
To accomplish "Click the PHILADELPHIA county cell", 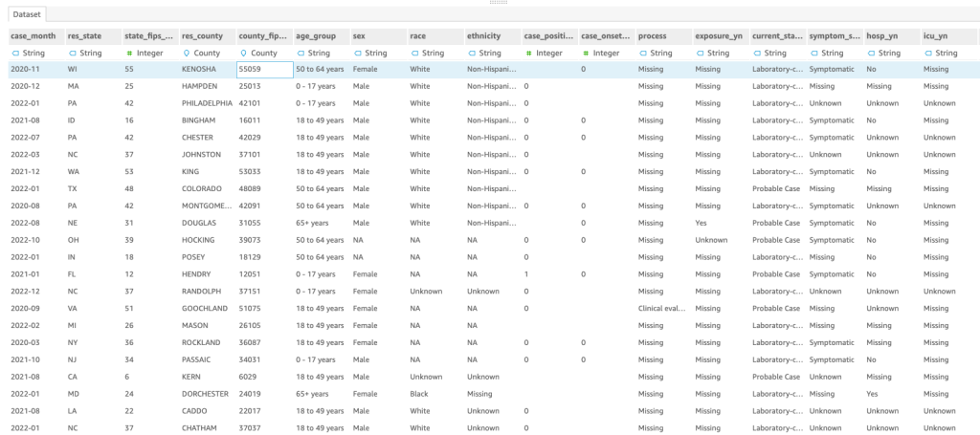I will pos(208,103).
